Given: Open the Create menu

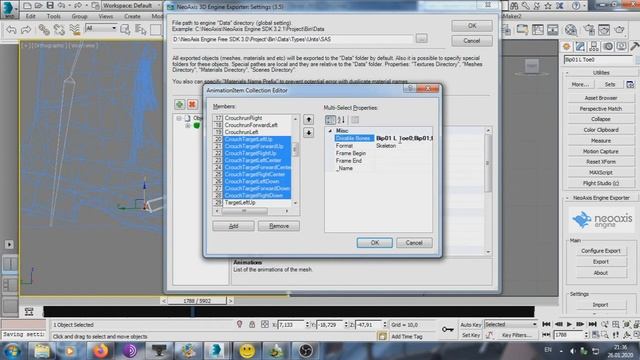Looking at the screenshot, I should tap(132, 16).
